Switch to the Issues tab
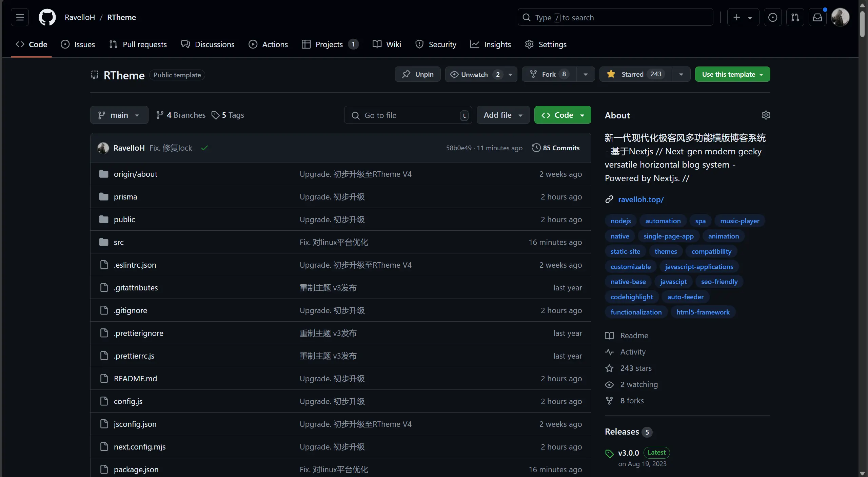This screenshot has height=477, width=868. pyautogui.click(x=78, y=44)
